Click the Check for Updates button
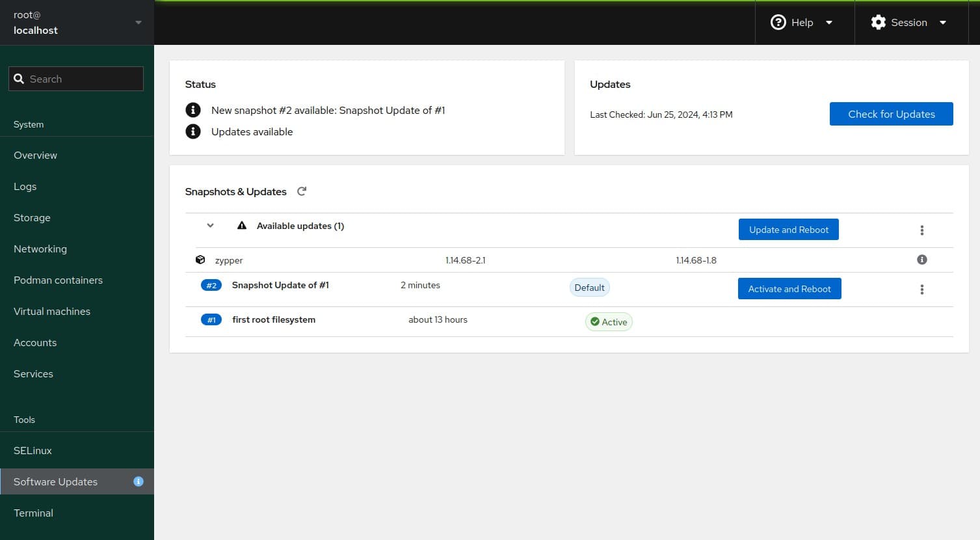Screen dimensions: 980x540 tap(891, 114)
